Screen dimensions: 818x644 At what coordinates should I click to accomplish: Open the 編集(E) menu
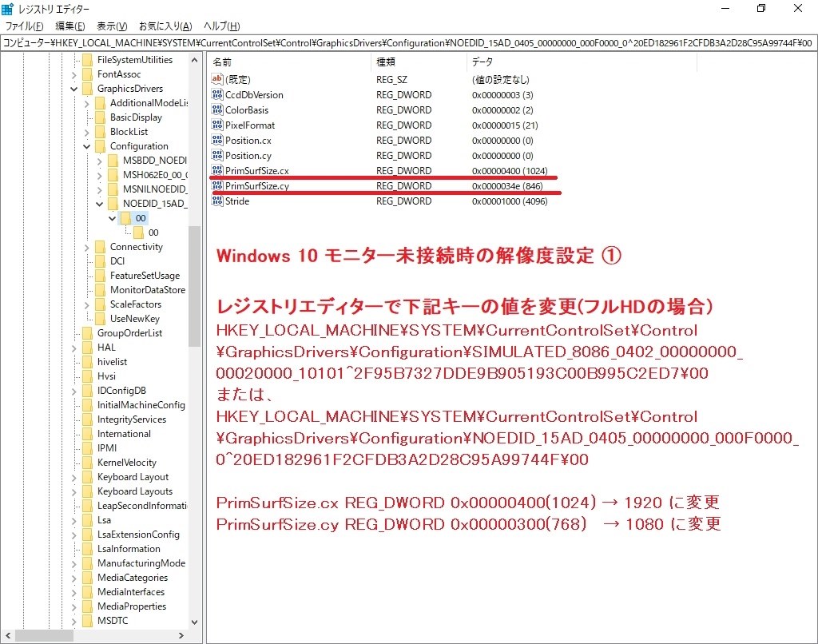point(70,26)
